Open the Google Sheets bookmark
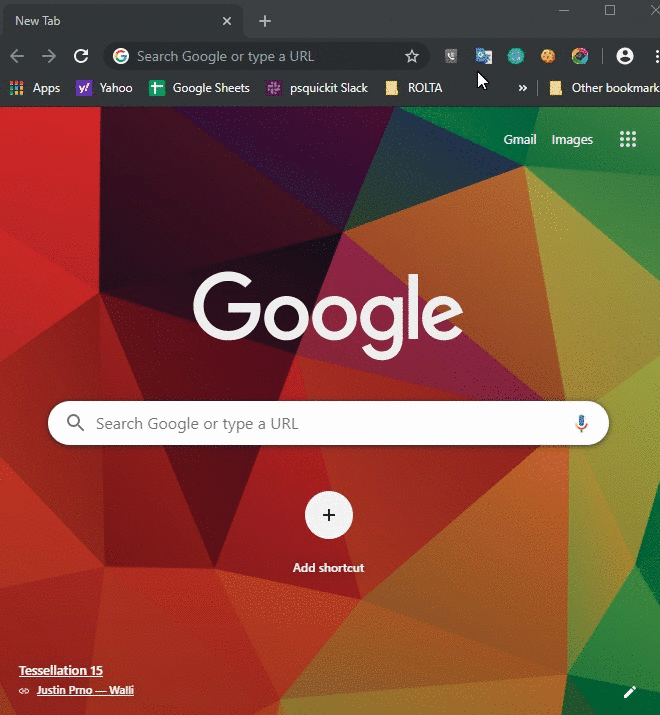 point(199,88)
